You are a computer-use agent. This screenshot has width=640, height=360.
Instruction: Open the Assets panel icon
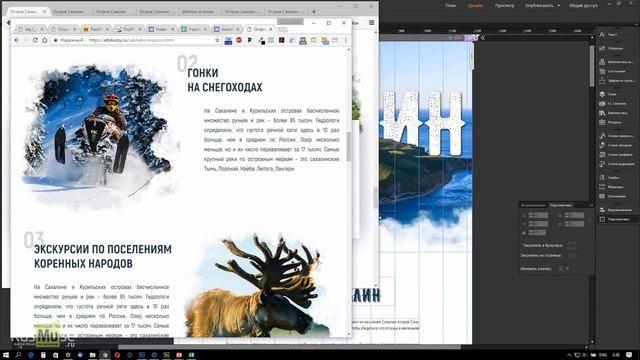coord(602,122)
